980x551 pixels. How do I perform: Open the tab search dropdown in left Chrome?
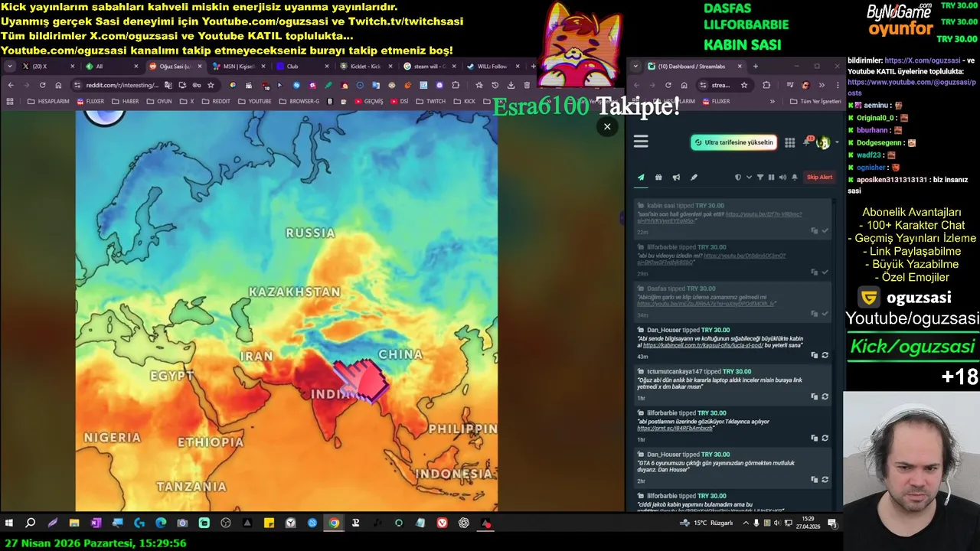9,67
